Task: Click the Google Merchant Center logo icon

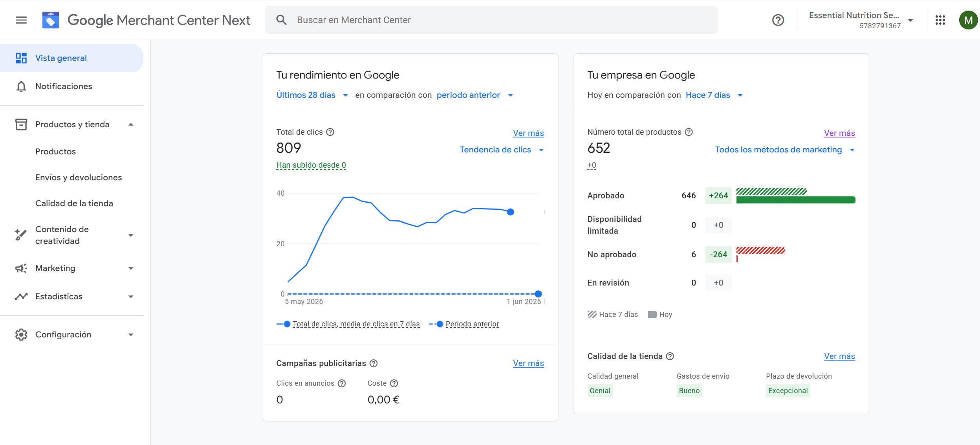Action: (x=51, y=20)
